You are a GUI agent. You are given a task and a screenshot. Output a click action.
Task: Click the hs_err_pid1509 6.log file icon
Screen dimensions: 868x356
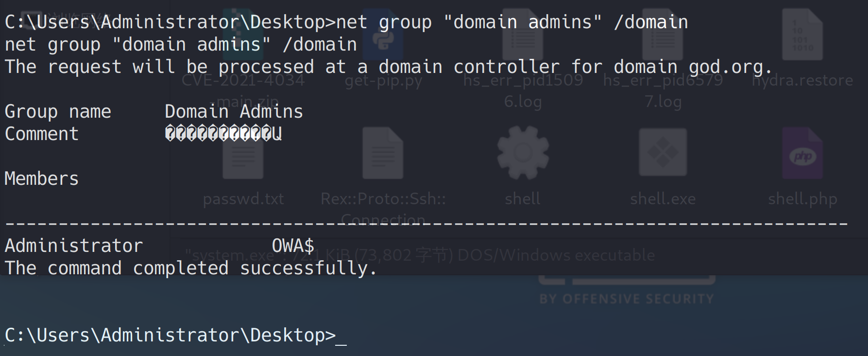[x=523, y=34]
